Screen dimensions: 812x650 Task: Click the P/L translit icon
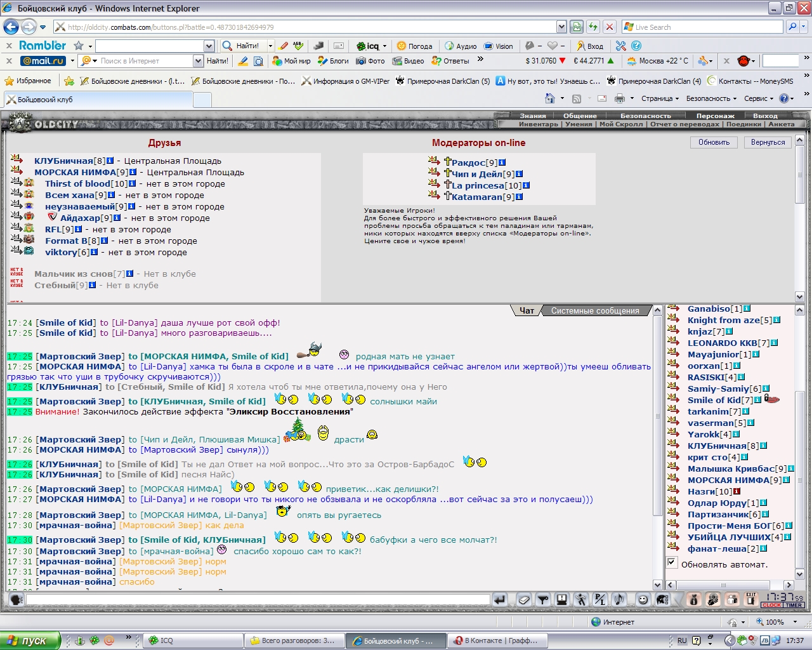600,599
